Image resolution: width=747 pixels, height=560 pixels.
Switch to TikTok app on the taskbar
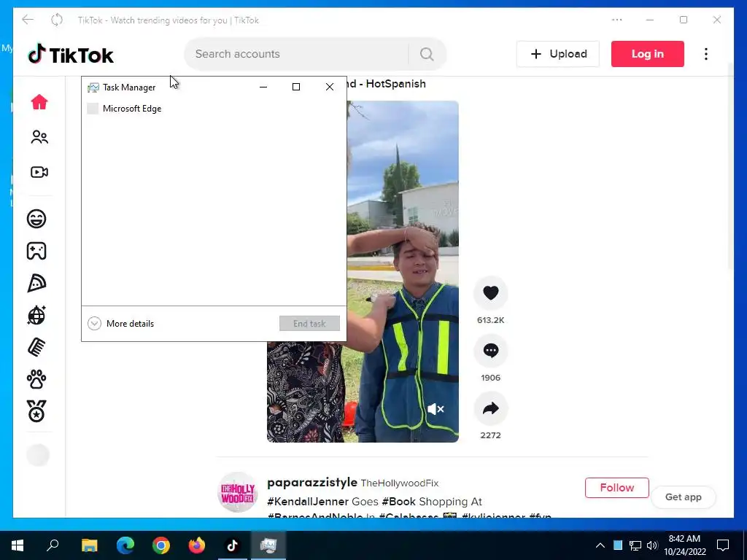pyautogui.click(x=233, y=545)
